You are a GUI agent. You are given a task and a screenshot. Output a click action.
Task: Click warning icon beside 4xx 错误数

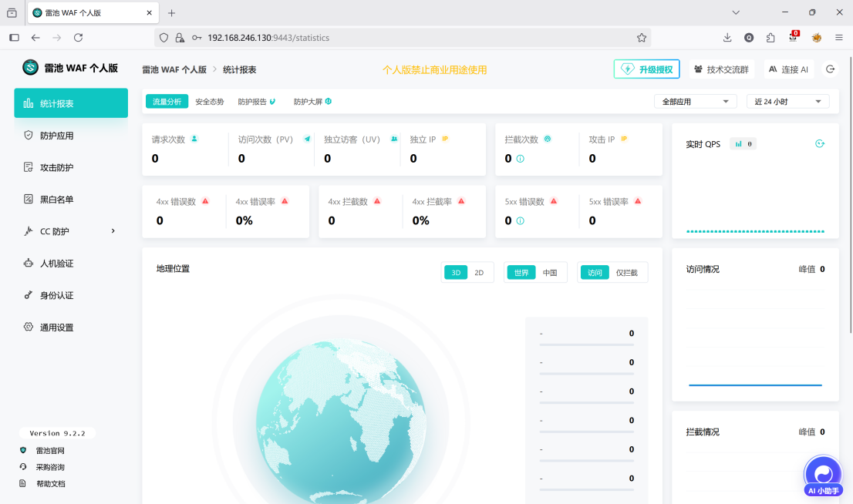[205, 200]
